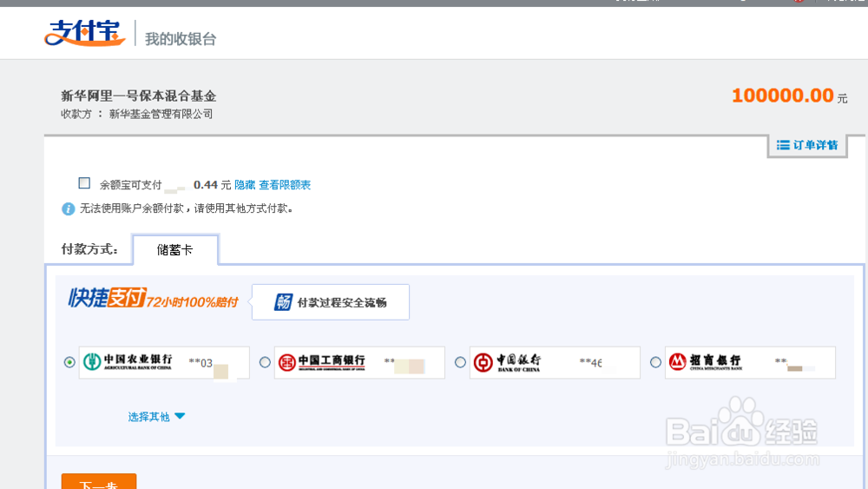Open the 查看限额表 link

coord(285,185)
